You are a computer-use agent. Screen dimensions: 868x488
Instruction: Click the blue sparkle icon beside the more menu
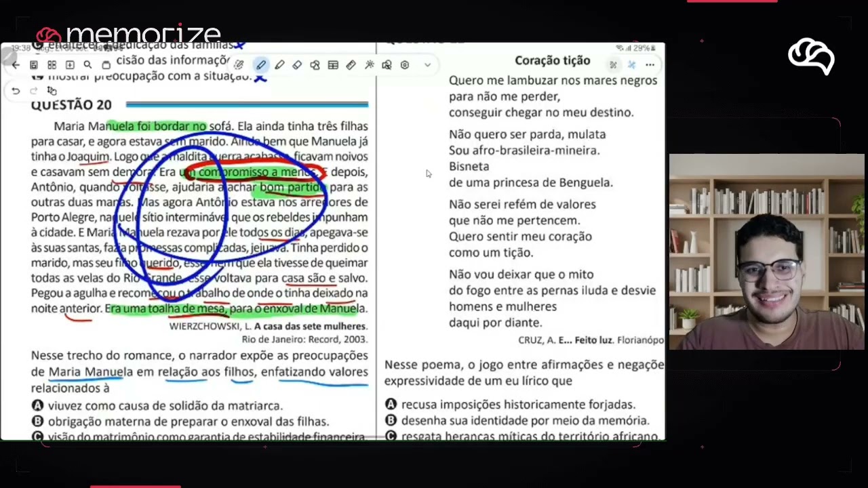631,65
